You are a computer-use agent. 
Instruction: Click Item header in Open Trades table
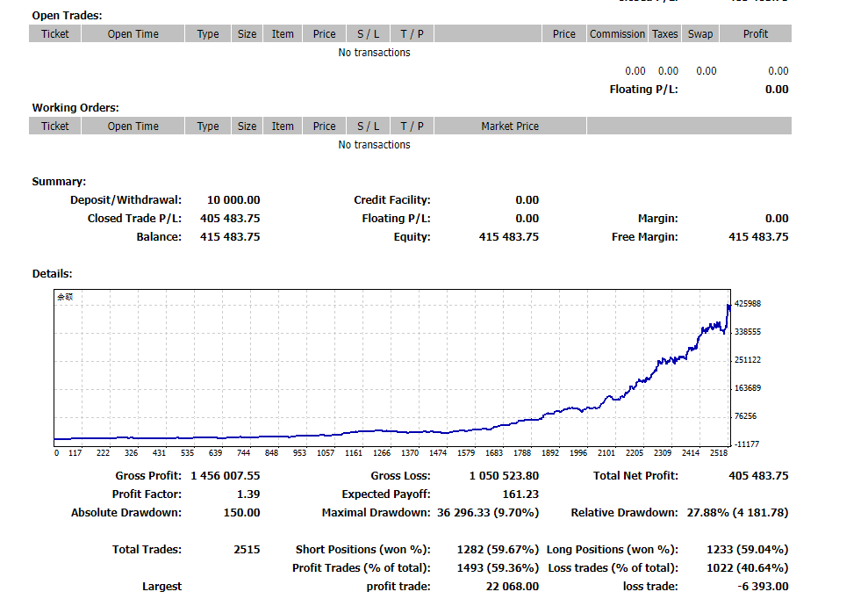click(x=283, y=33)
